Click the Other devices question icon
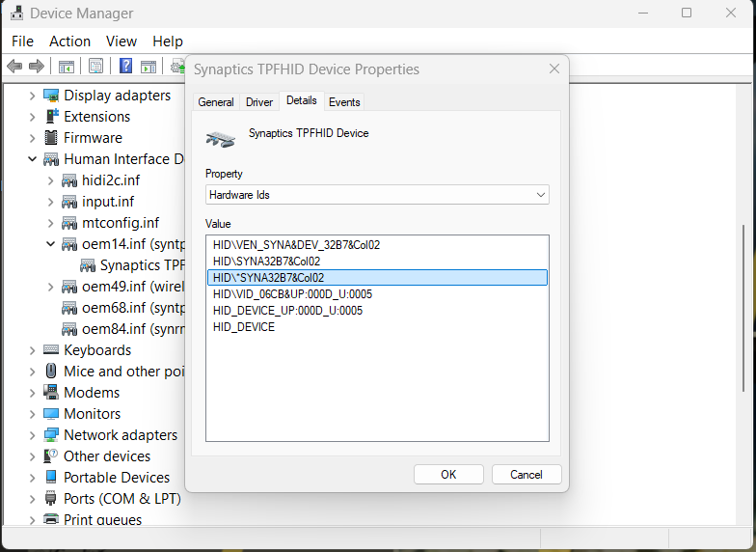The height and width of the screenshot is (552, 756). [50, 455]
